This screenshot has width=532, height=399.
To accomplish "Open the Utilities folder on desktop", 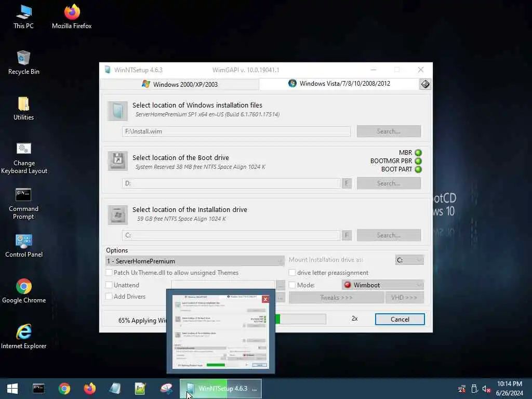I will click(x=23, y=109).
